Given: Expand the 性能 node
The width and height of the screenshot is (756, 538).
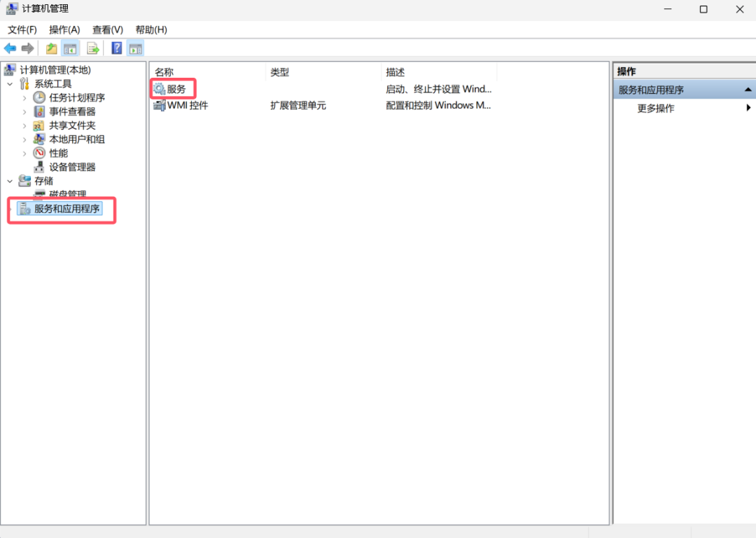Looking at the screenshot, I should (x=24, y=153).
